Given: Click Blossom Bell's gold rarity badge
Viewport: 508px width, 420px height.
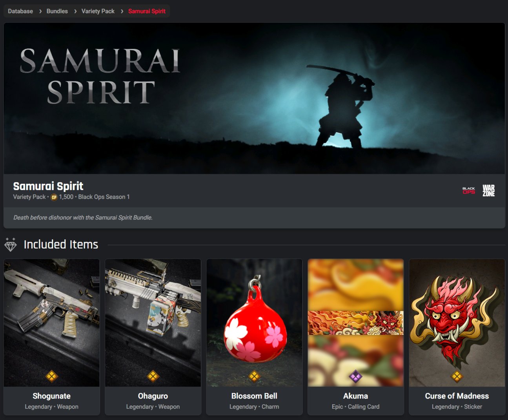Looking at the screenshot, I should tap(254, 376).
